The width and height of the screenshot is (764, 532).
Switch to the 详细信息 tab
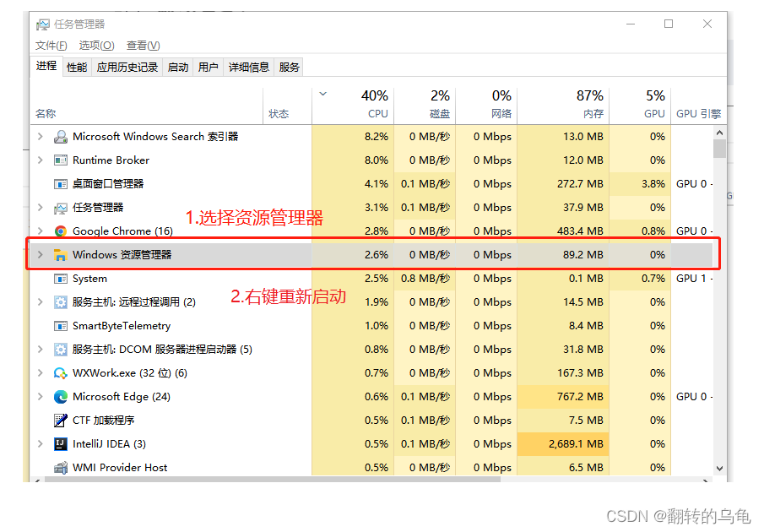[x=249, y=68]
